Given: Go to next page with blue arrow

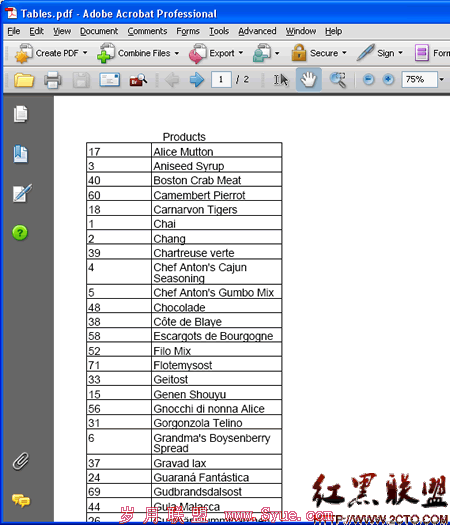Looking at the screenshot, I should pos(197,80).
